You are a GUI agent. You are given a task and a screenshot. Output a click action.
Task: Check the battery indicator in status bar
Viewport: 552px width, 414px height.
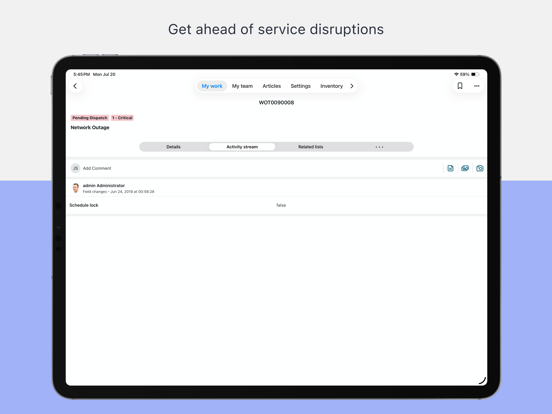pyautogui.click(x=475, y=74)
